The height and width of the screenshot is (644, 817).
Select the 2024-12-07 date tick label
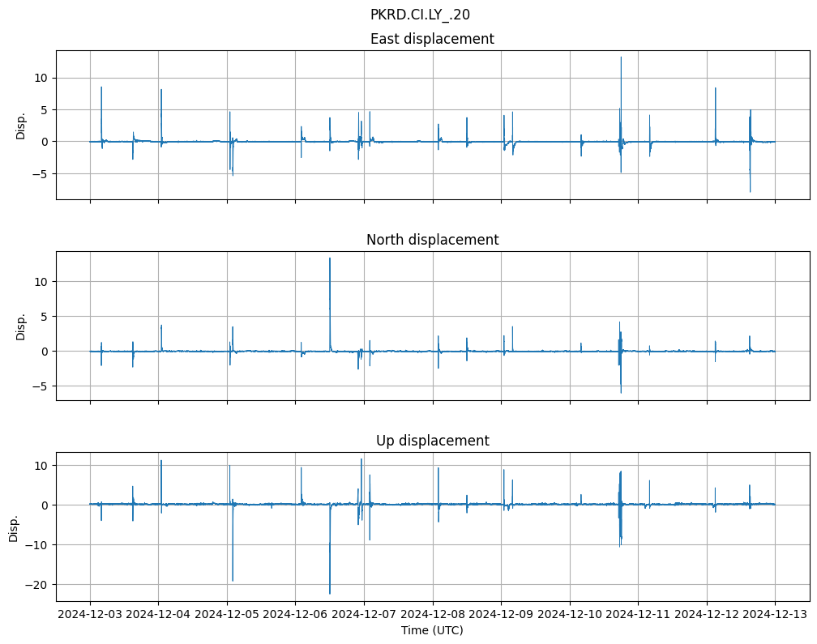click(364, 614)
